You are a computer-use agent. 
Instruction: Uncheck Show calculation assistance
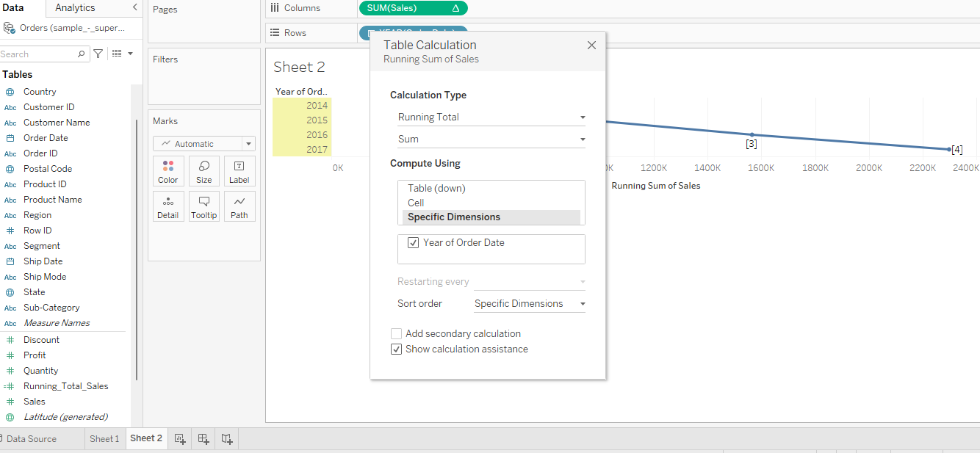(x=396, y=349)
